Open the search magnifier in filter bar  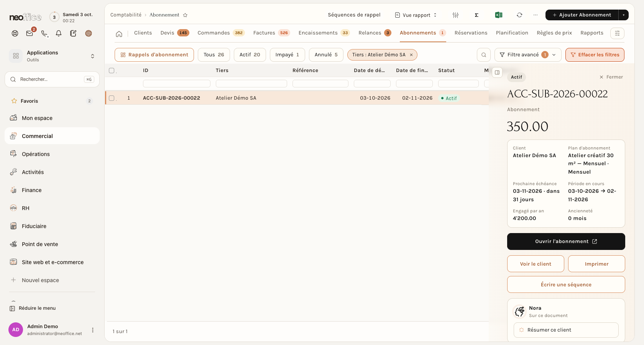[x=484, y=55]
